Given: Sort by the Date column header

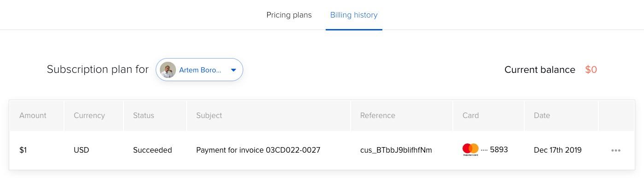Looking at the screenshot, I should (x=542, y=115).
